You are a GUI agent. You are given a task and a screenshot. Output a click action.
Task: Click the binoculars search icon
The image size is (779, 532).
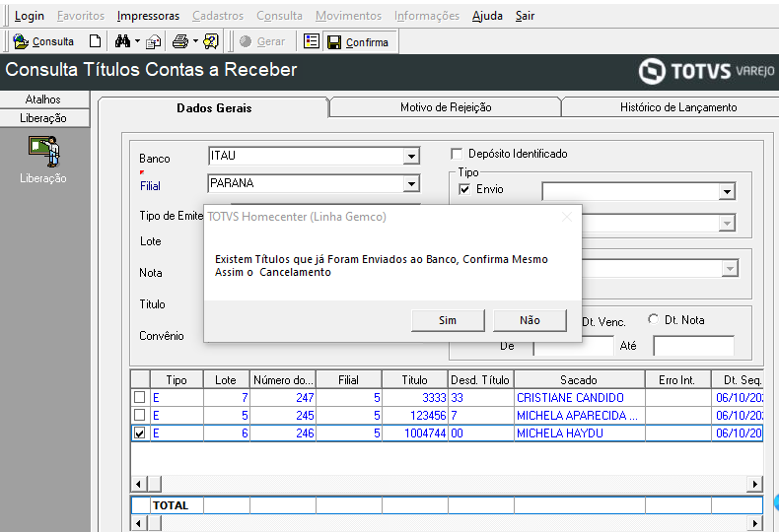point(122,41)
